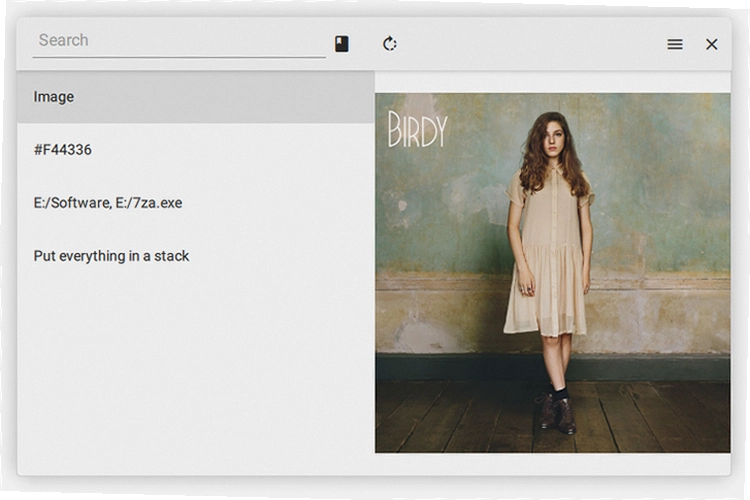
Task: Close the clipboard window with X icon
Action: click(712, 44)
